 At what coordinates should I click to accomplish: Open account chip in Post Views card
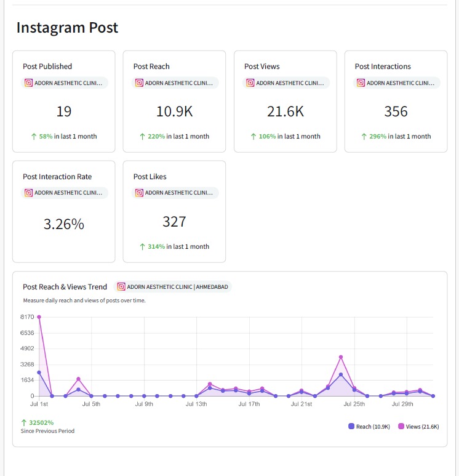(285, 83)
